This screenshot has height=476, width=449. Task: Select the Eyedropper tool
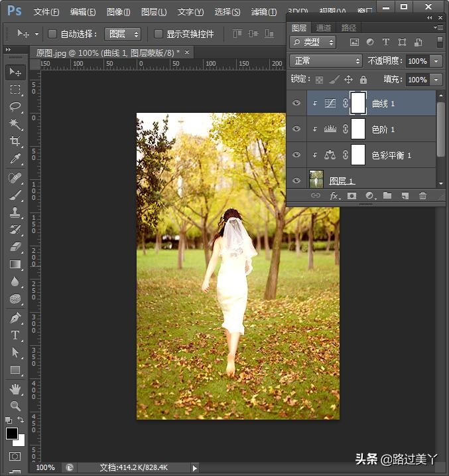[15, 158]
